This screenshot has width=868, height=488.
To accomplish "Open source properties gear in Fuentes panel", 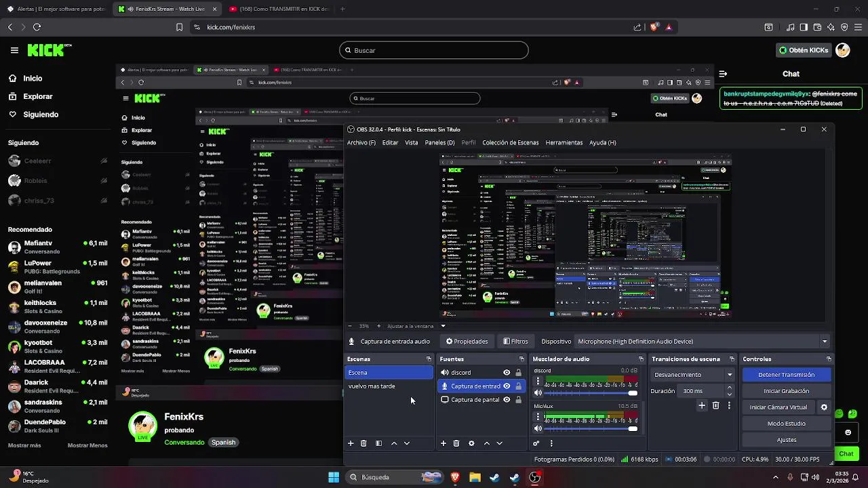I will [x=471, y=443].
